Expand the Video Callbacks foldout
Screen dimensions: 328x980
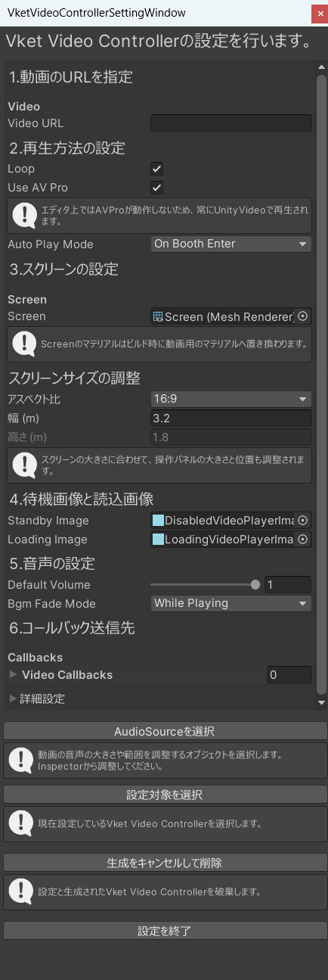click(x=13, y=674)
